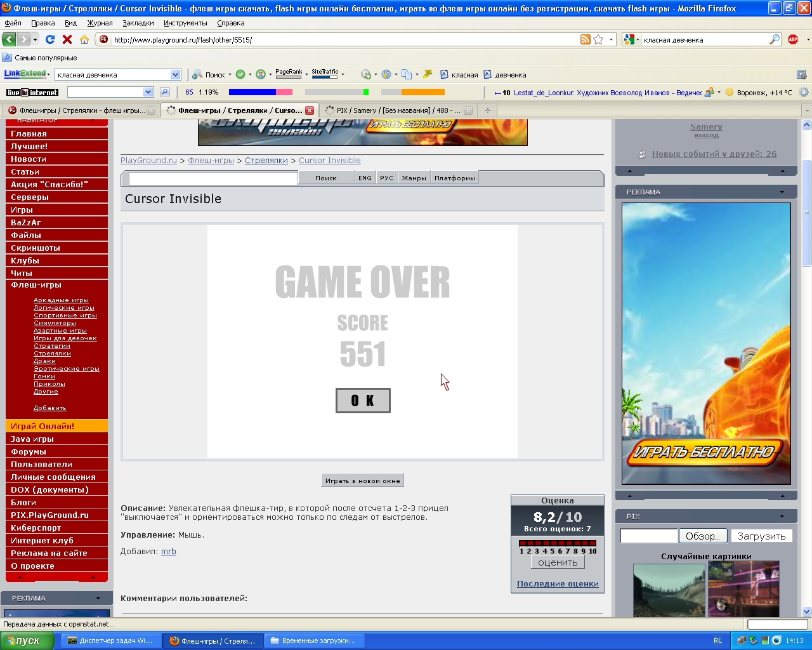The height and width of the screenshot is (650, 812).
Task: Click the Google search engine icon
Action: tap(629, 39)
